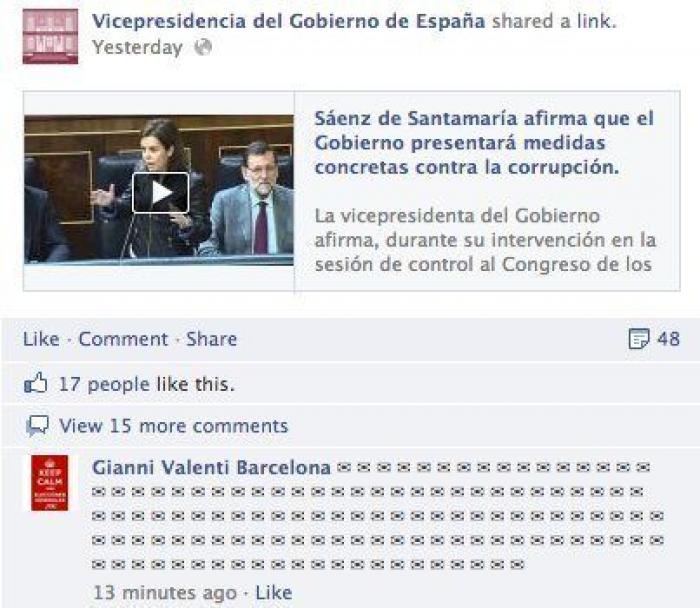The width and height of the screenshot is (700, 608).
Task: Open Vicepresidencia del Gobierno de España page
Action: coord(288,21)
